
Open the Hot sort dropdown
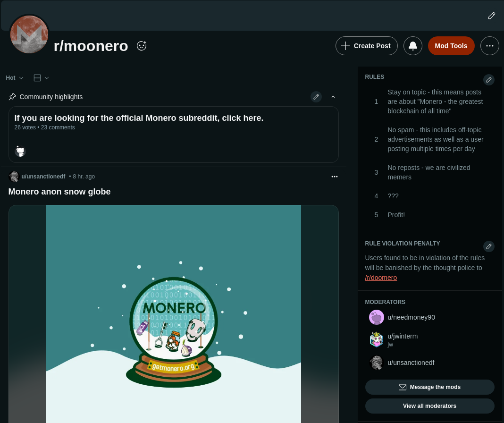coord(15,78)
